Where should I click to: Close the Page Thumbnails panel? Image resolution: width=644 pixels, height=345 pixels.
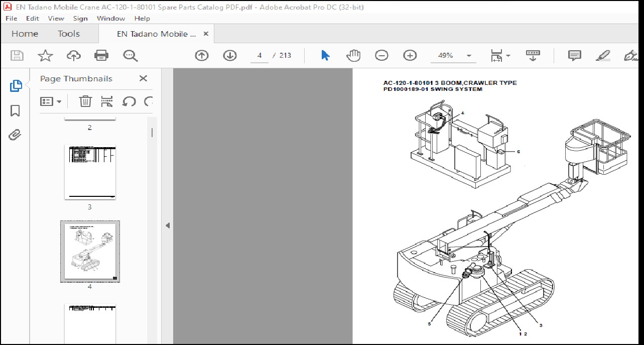pos(143,78)
